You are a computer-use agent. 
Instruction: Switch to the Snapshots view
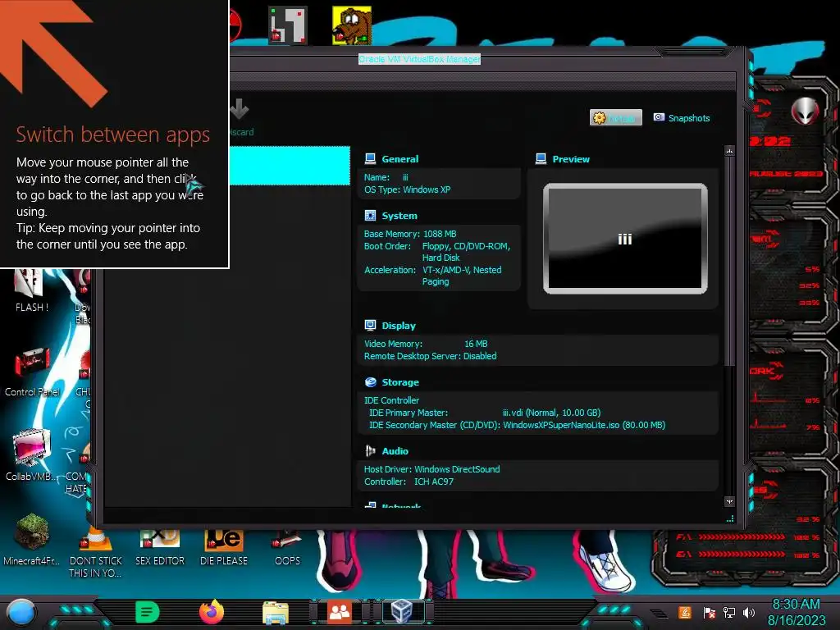click(682, 118)
